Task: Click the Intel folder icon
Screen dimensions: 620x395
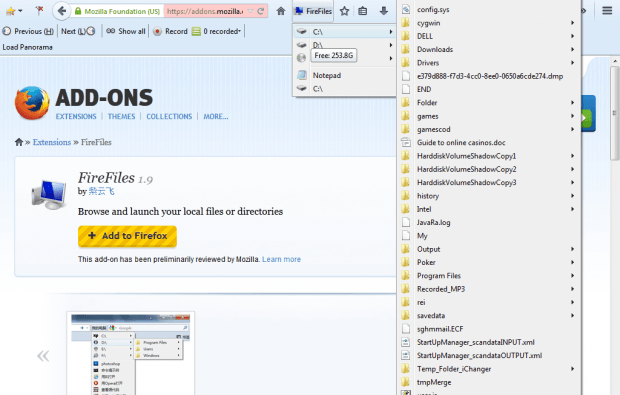Action: click(x=405, y=209)
